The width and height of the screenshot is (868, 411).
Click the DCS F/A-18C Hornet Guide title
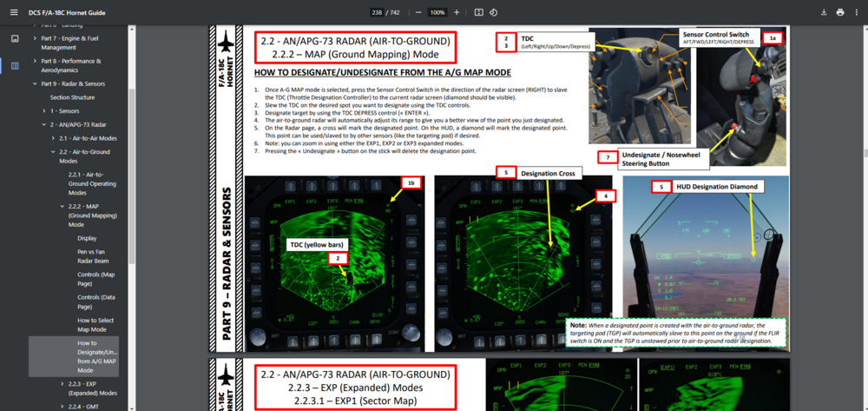[67, 12]
